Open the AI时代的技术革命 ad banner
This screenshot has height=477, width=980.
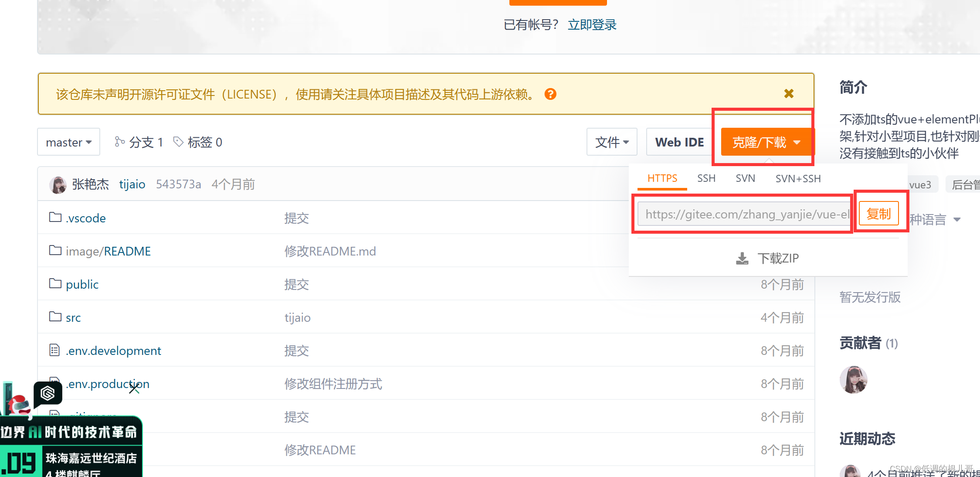(x=71, y=447)
